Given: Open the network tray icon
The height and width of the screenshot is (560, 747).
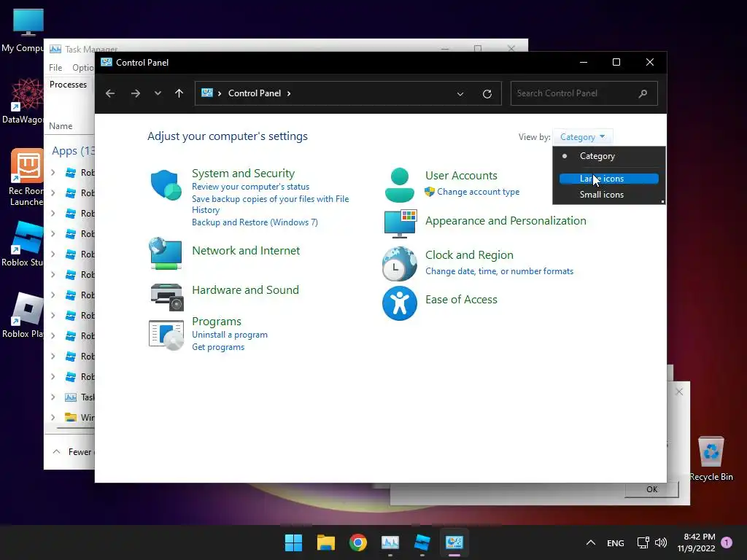Looking at the screenshot, I should [x=643, y=542].
